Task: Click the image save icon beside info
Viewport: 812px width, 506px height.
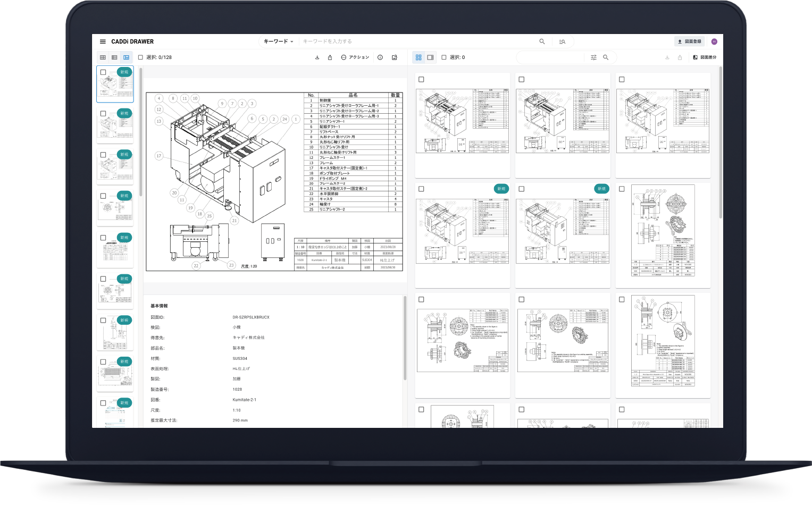Action: [395, 57]
